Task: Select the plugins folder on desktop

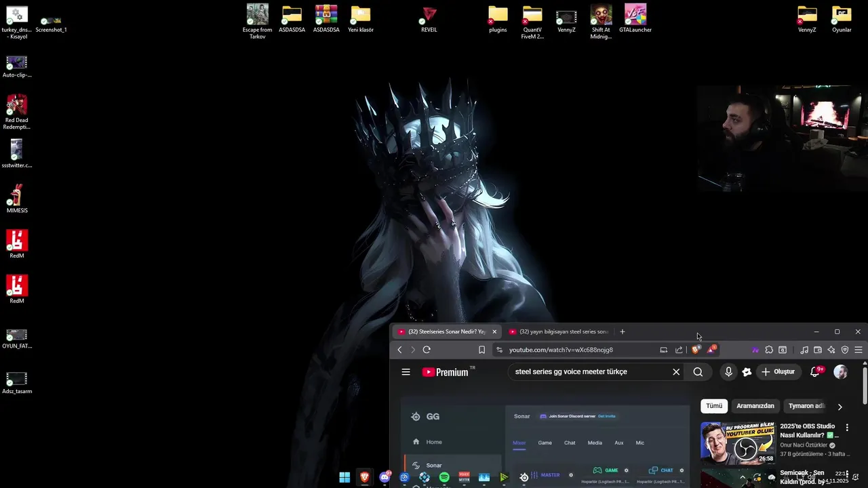Action: pos(498,19)
